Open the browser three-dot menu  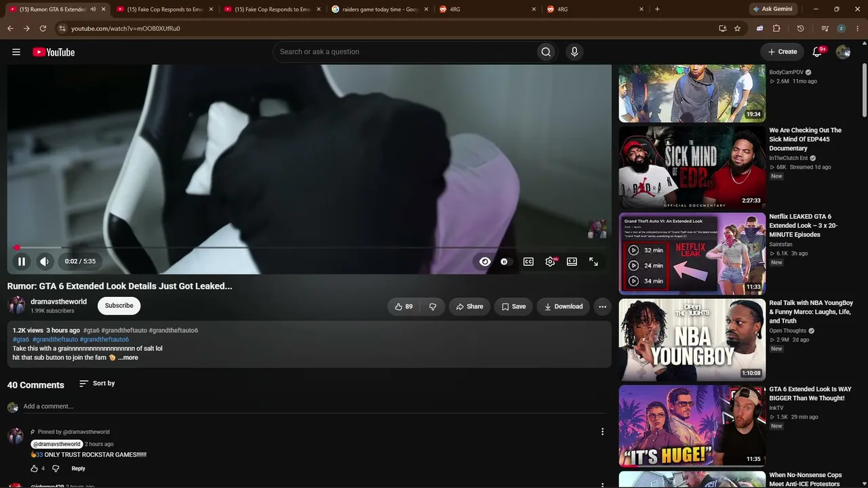[x=858, y=28]
